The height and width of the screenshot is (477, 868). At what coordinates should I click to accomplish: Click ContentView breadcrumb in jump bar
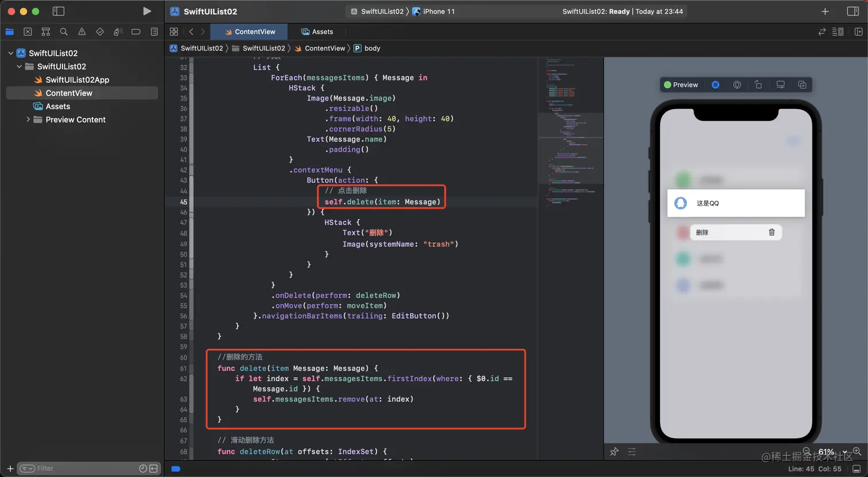click(x=320, y=48)
